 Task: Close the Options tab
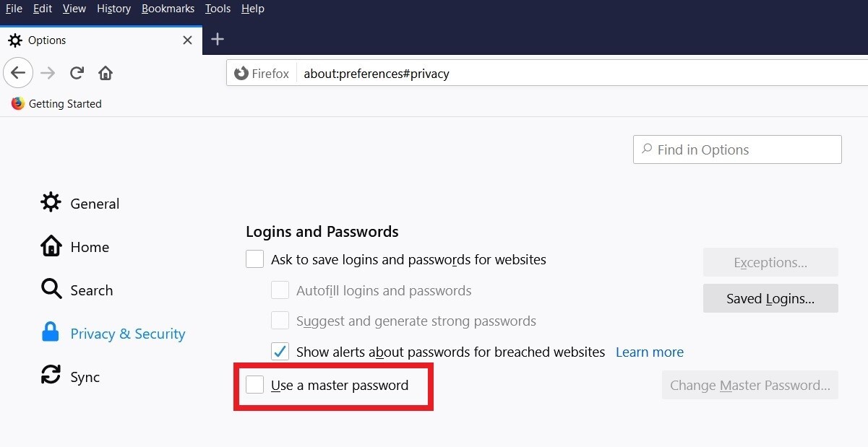pos(187,40)
